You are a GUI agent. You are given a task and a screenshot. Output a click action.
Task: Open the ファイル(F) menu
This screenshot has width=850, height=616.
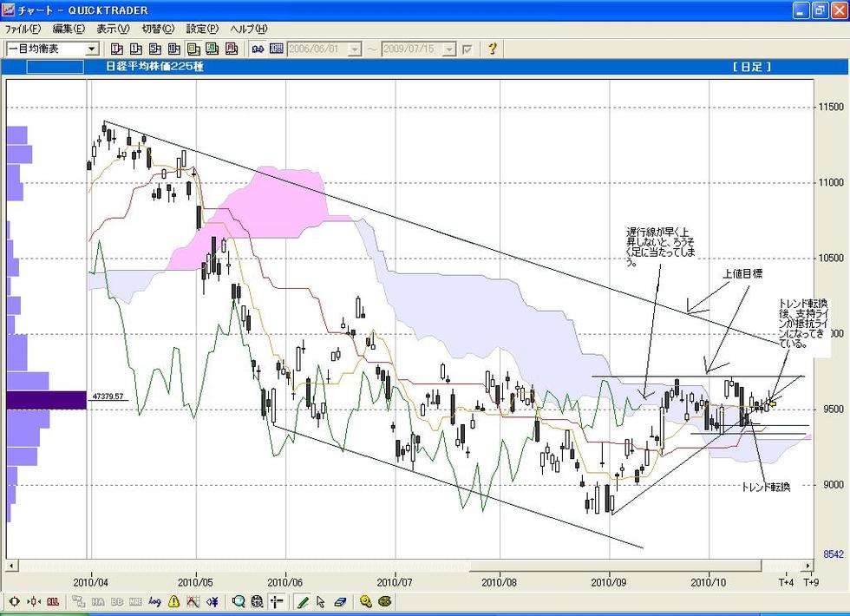23,29
